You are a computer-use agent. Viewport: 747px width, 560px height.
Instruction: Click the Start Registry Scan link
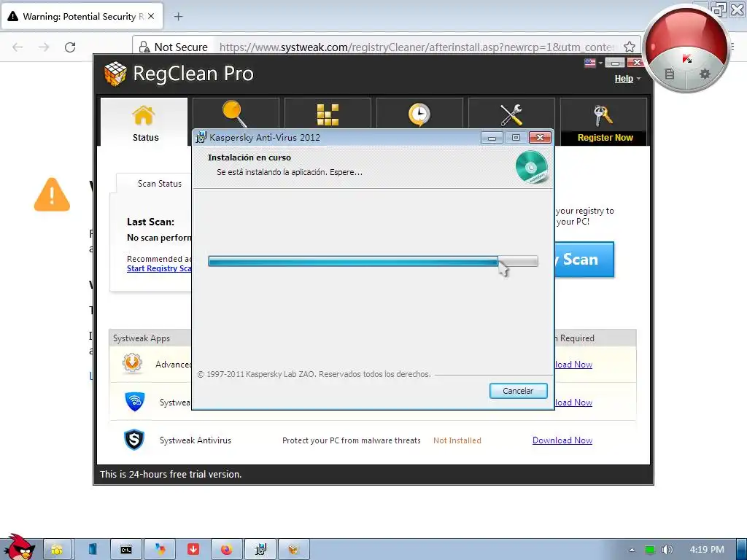click(x=159, y=268)
